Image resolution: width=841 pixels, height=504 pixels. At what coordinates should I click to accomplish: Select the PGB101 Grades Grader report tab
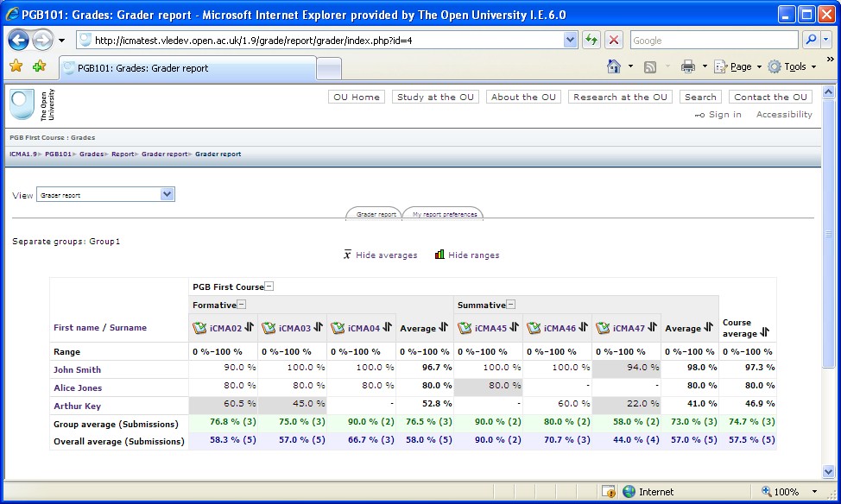pyautogui.click(x=187, y=68)
